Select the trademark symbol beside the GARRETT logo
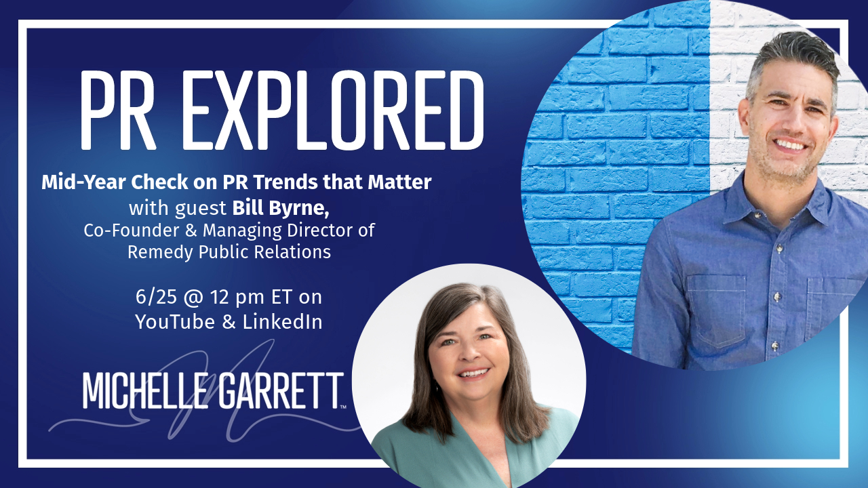The image size is (868, 488). click(x=342, y=407)
